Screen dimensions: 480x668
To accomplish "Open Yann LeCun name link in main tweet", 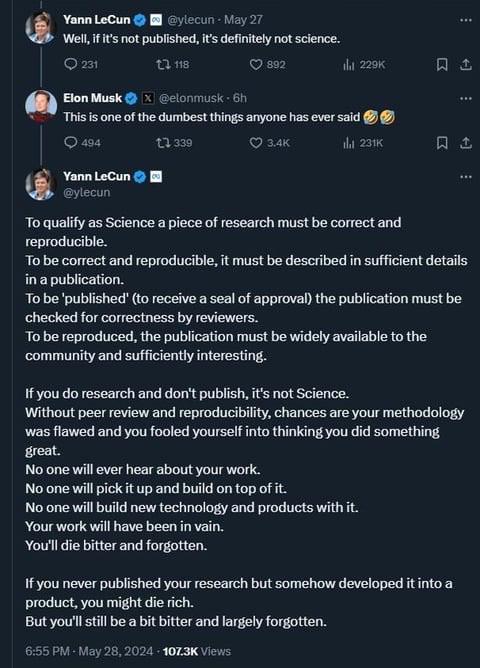I will point(97,176).
